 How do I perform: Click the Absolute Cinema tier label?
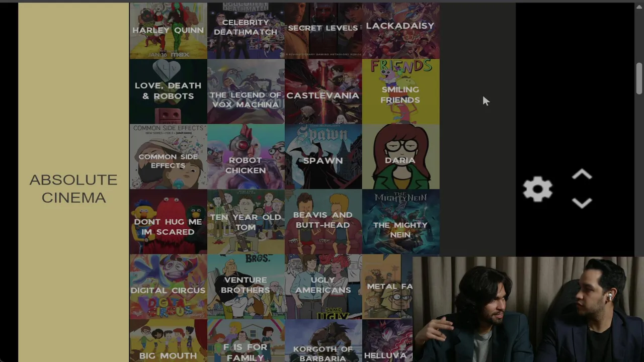click(73, 189)
